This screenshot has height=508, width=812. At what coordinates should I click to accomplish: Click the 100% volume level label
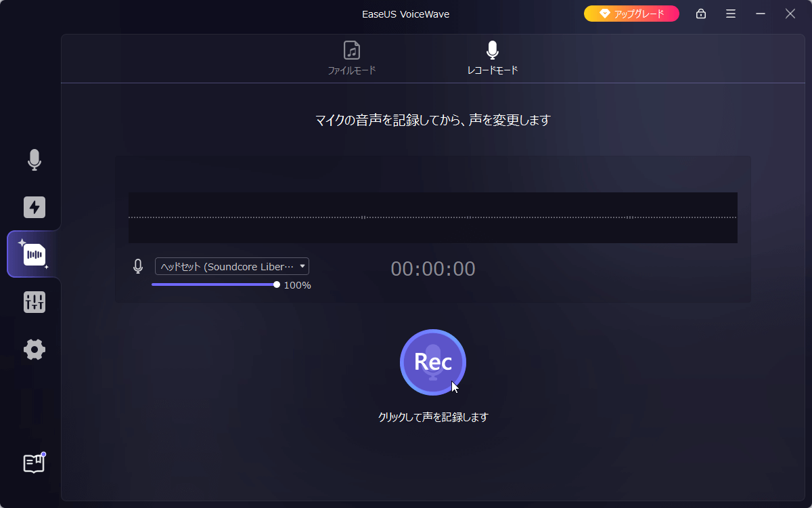297,285
